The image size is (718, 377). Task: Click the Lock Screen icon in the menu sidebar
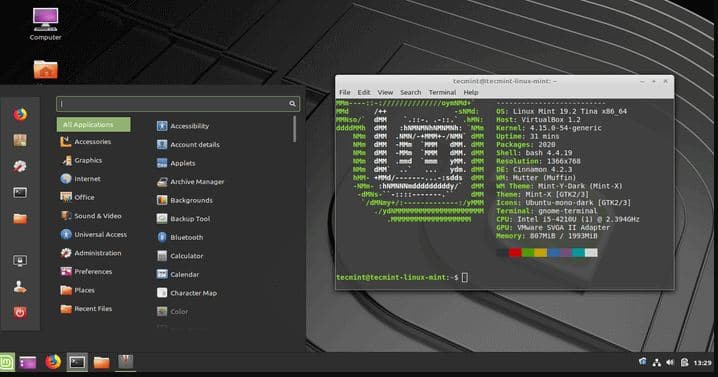pyautogui.click(x=20, y=261)
